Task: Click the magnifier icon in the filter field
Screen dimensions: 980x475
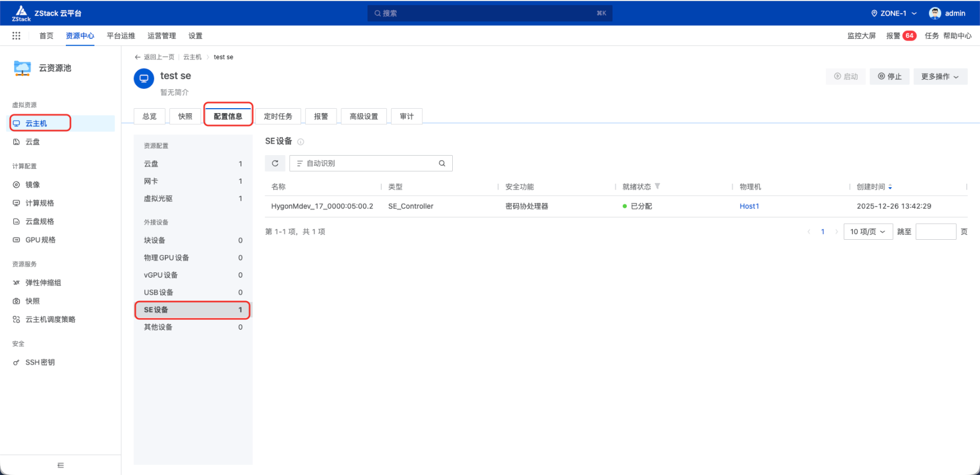Action: pos(442,163)
